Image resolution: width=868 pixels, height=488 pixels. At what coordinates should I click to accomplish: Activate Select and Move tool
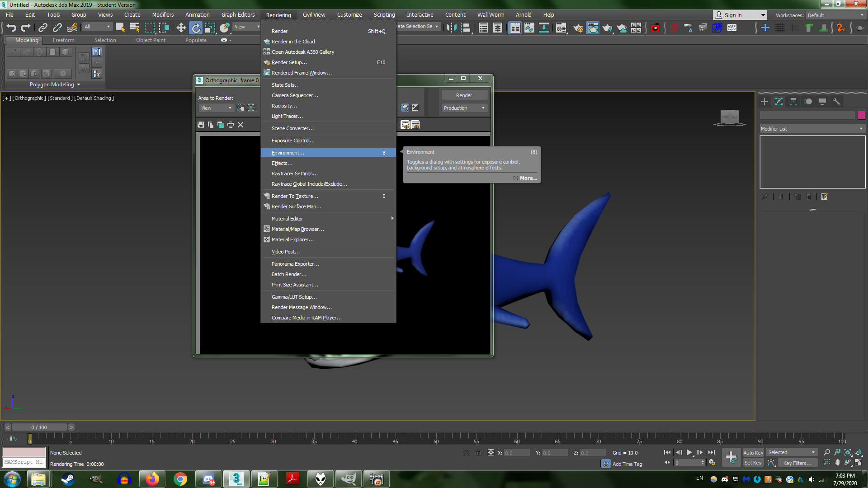[181, 28]
